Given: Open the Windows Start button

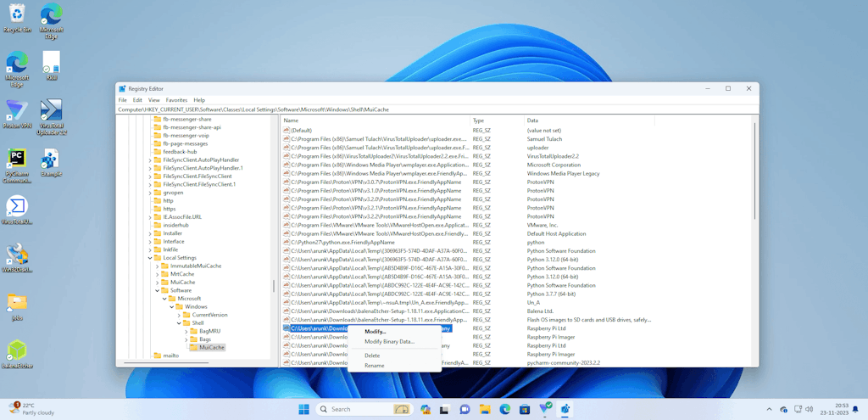Looking at the screenshot, I should pyautogui.click(x=304, y=409).
